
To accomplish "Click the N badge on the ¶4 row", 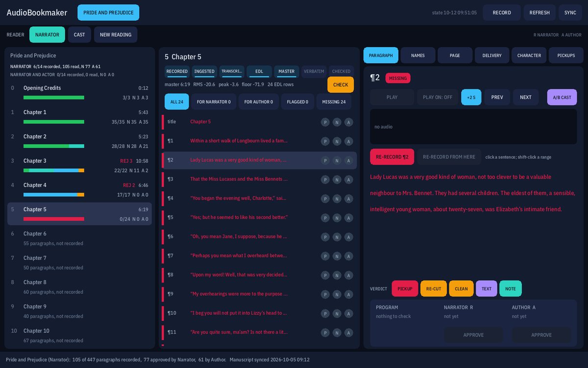I will tap(337, 199).
